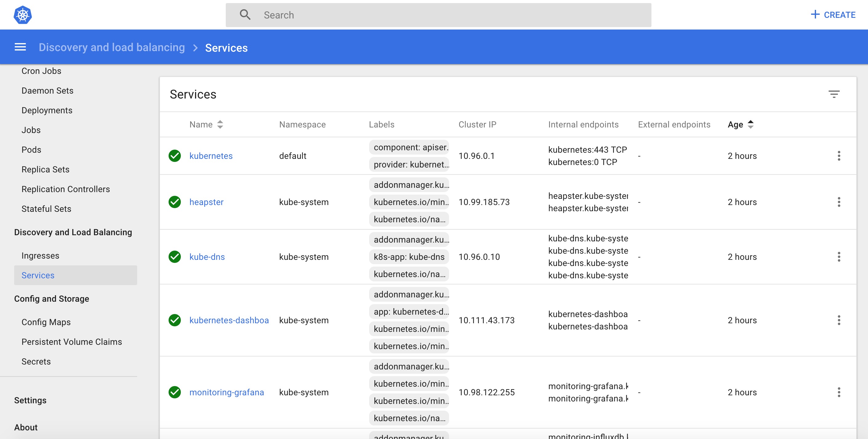
Task: Expand the Daemon Sets sidebar item
Action: click(x=46, y=90)
